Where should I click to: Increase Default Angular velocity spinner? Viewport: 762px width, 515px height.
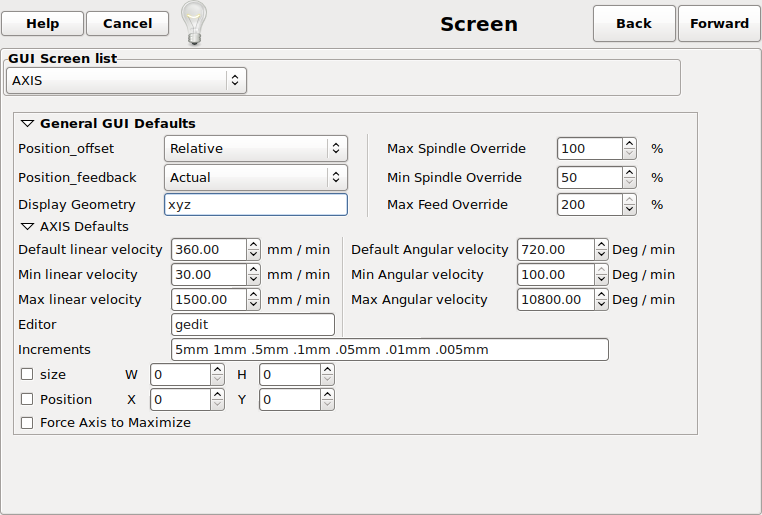click(x=600, y=244)
